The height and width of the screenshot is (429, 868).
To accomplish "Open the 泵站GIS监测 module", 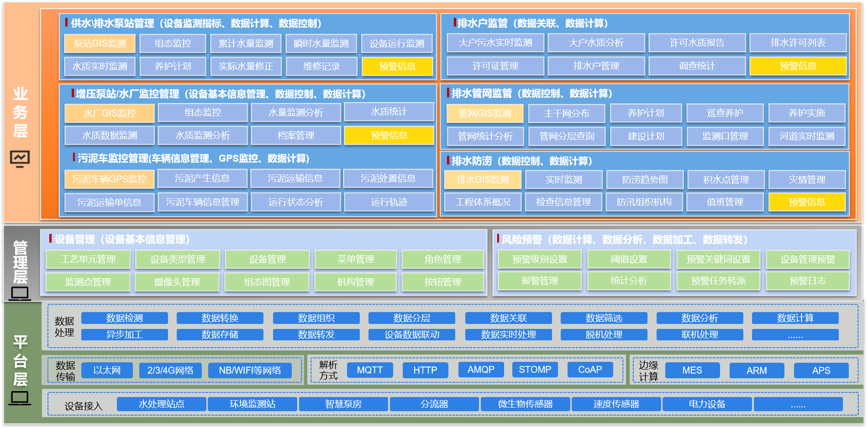I will (100, 43).
